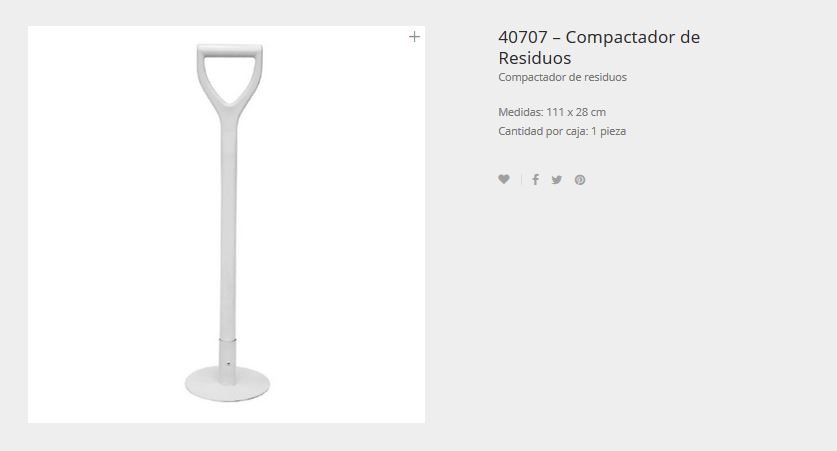Select the product code 40707 in title
The width and height of the screenshot is (837, 451).
coord(523,37)
